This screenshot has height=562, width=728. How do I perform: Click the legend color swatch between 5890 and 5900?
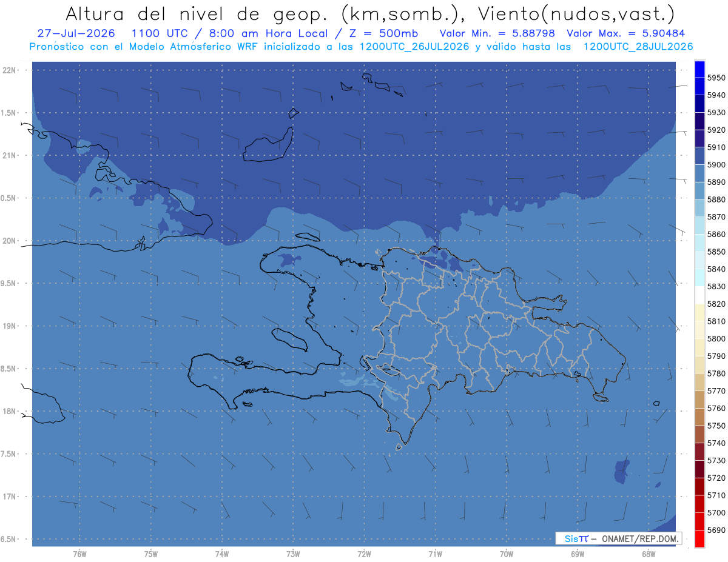click(x=699, y=173)
